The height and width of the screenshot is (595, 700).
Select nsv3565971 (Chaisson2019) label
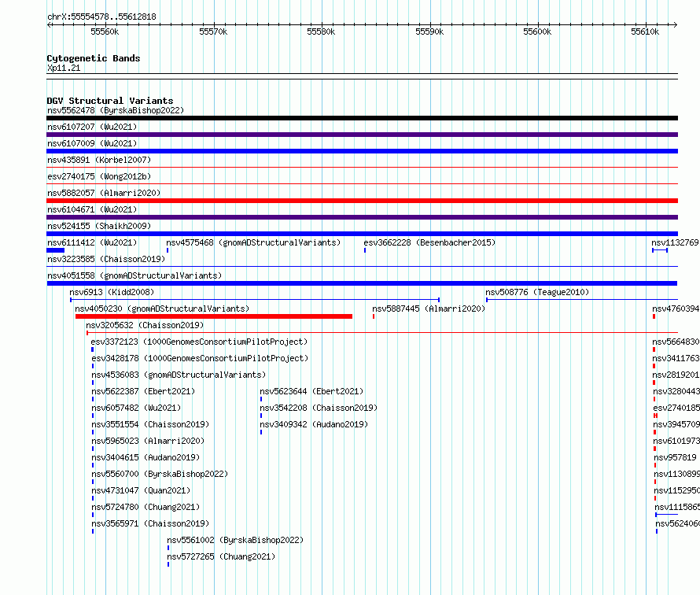(150, 523)
